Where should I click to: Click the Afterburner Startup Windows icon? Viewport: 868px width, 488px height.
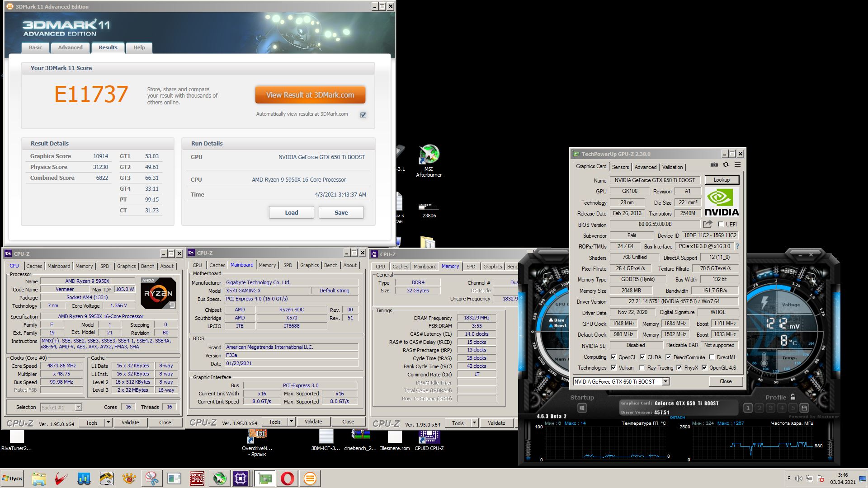pos(582,408)
